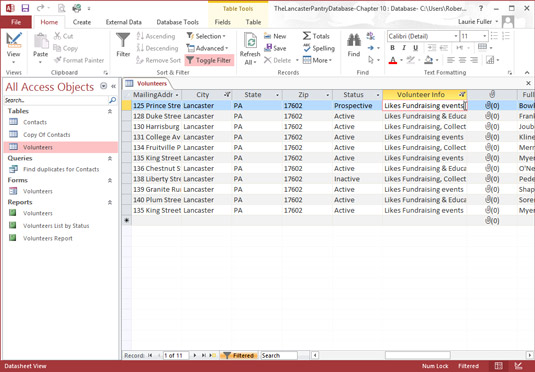
Task: Open the Calibri font name dropdown
Action: tap(456, 36)
